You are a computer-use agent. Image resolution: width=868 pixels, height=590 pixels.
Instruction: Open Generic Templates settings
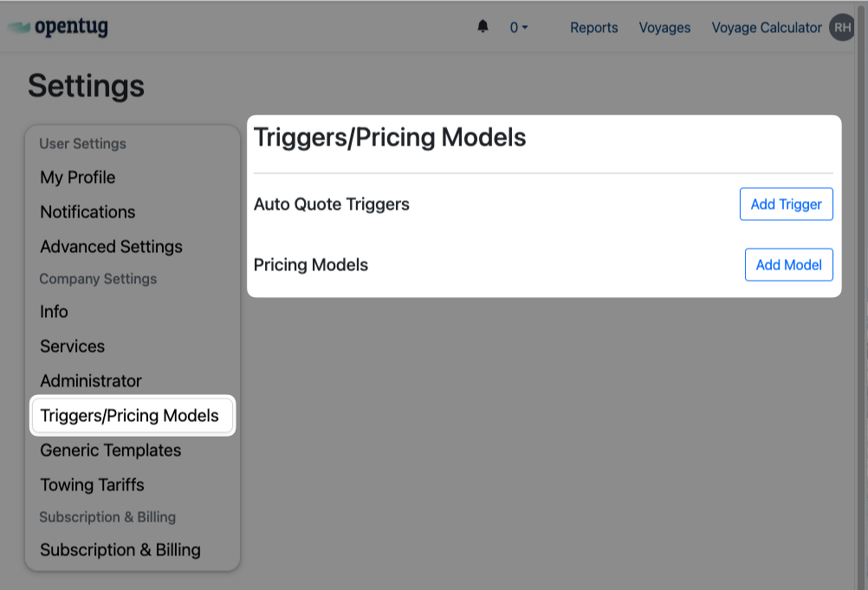tap(110, 451)
